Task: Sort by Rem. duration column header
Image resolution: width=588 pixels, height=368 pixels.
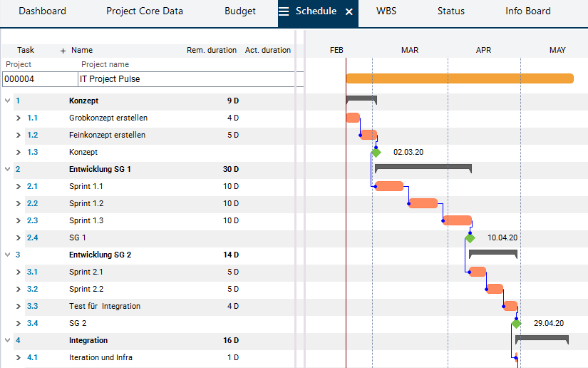Action: [211, 51]
